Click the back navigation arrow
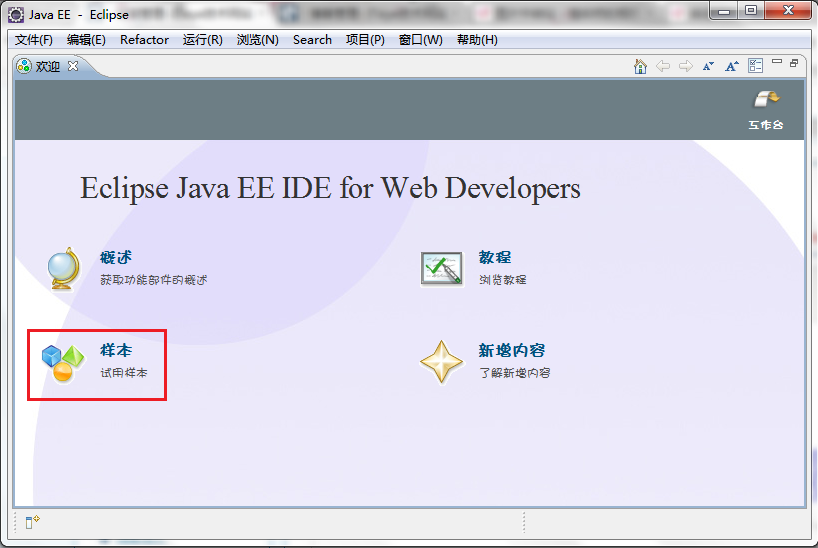The height and width of the screenshot is (548, 818). click(663, 66)
